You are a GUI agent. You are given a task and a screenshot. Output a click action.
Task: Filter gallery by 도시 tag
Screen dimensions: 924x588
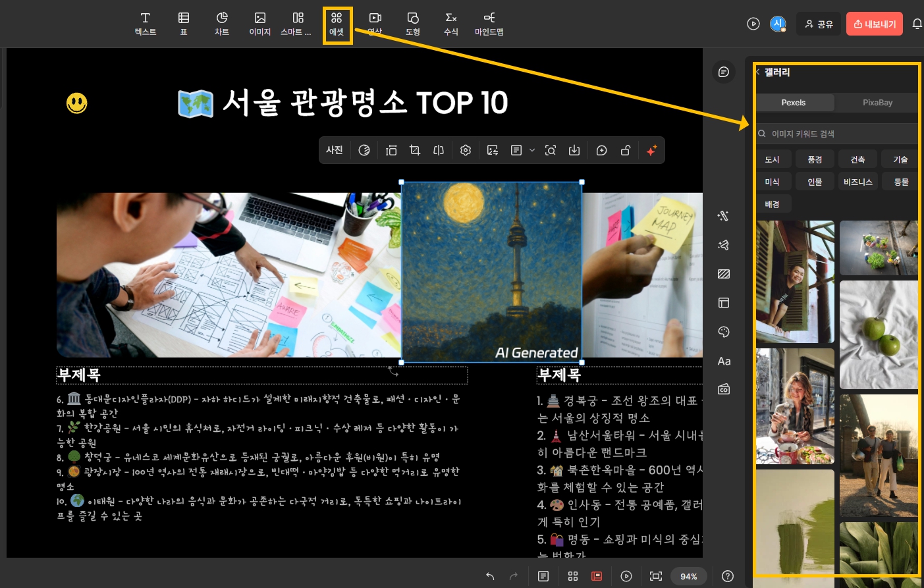(x=772, y=159)
